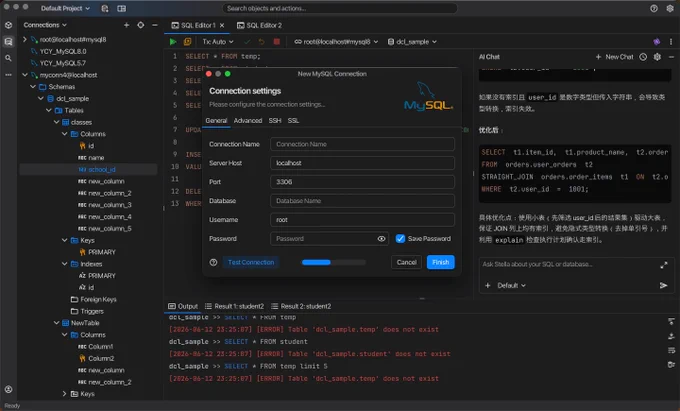The height and width of the screenshot is (411, 680).
Task: Run the SQL with the green play button
Action: click(173, 42)
